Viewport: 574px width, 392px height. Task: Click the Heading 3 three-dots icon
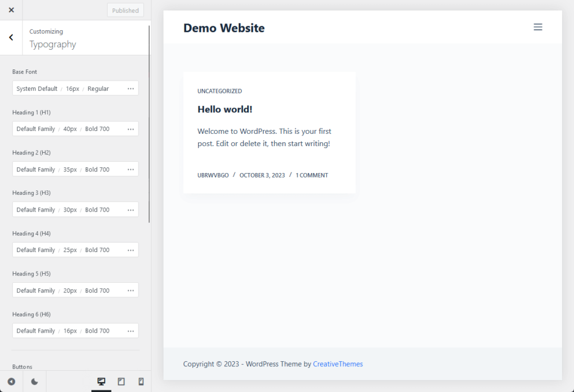(131, 210)
